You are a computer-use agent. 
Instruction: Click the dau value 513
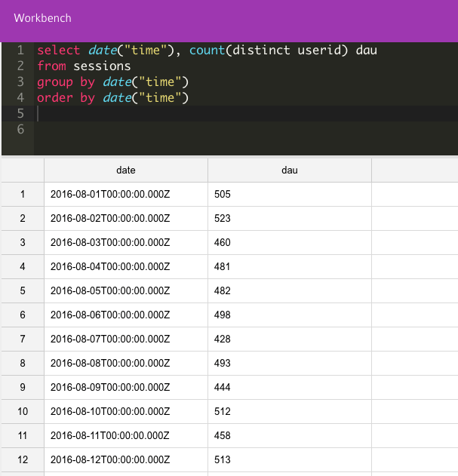pyautogui.click(x=223, y=460)
